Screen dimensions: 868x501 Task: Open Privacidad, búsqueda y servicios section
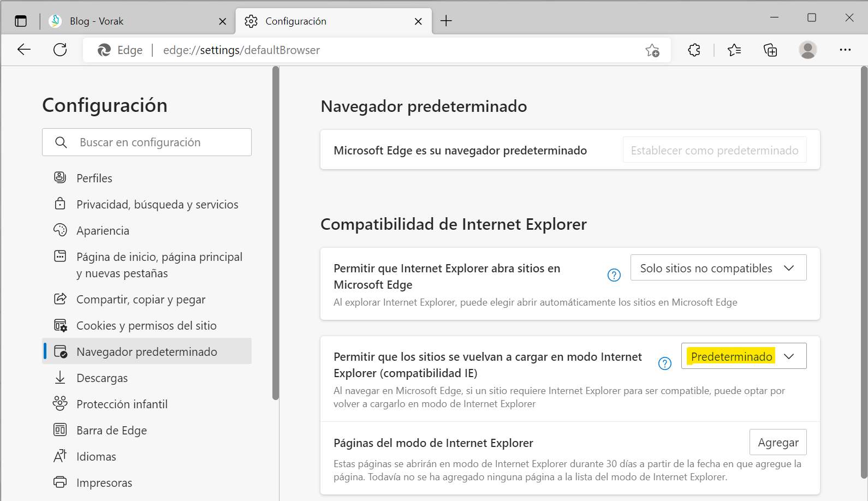(147, 205)
